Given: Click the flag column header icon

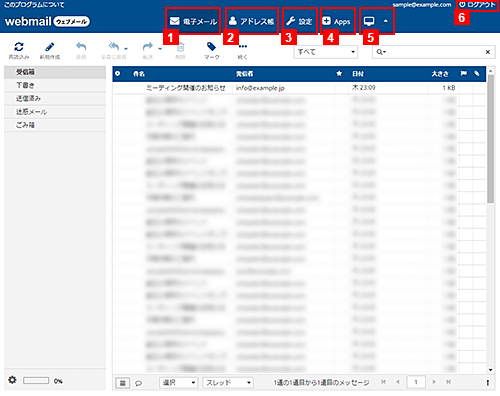Looking at the screenshot, I should (x=464, y=73).
